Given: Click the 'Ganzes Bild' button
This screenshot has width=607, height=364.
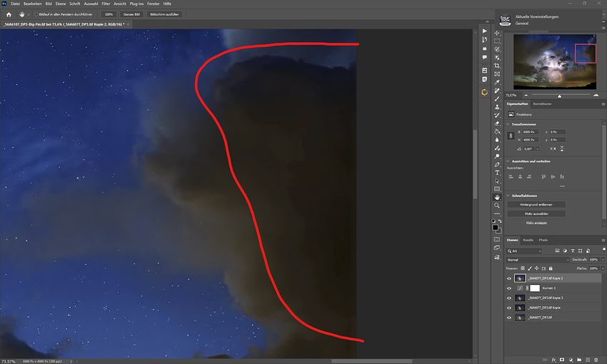Looking at the screenshot, I should point(131,14).
